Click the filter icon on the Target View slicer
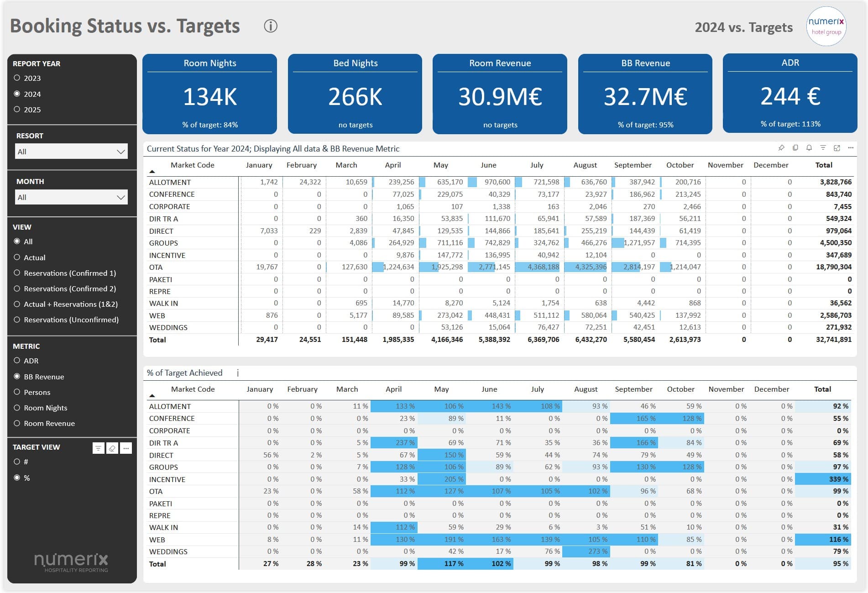 [x=98, y=448]
